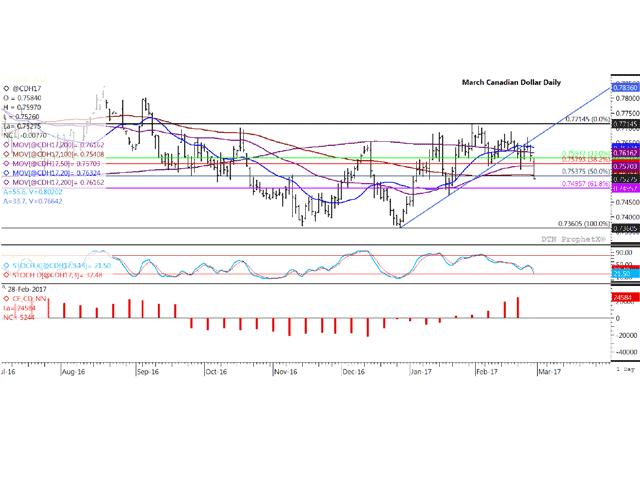The image size is (640, 480).
Task: Click the 0.77145 black price tag
Action: pyautogui.click(x=625, y=124)
